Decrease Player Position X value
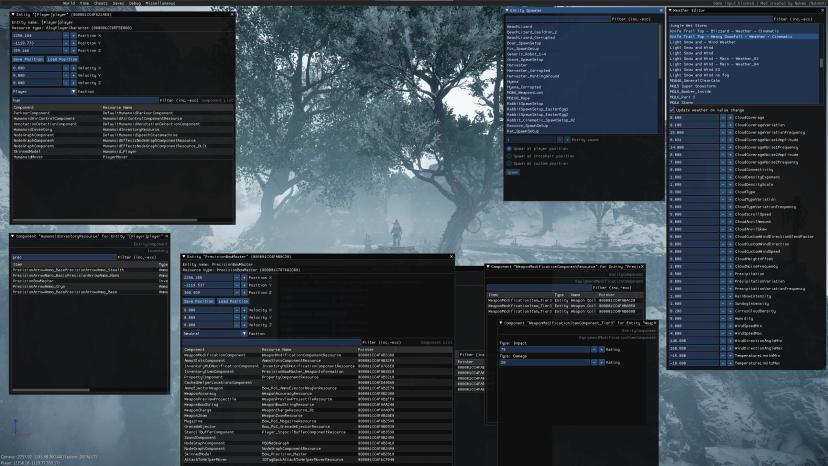 coord(66,35)
